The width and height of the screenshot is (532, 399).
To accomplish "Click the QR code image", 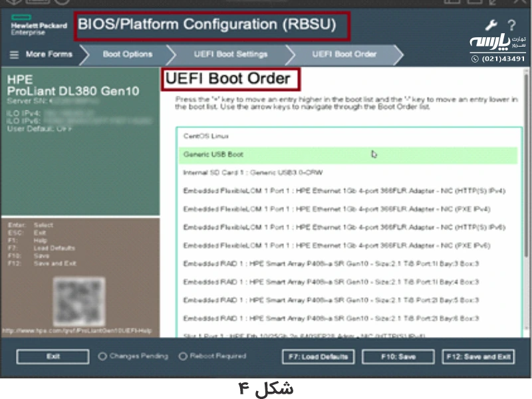I will [79, 301].
